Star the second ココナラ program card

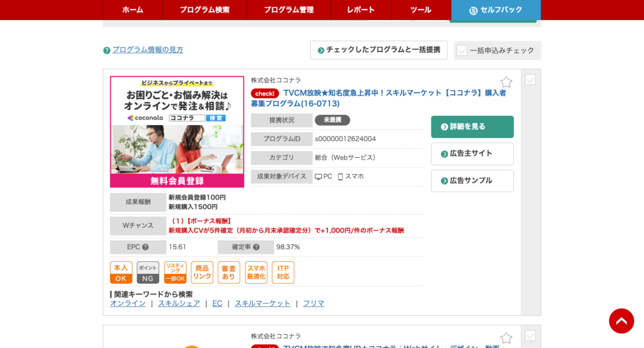[506, 338]
